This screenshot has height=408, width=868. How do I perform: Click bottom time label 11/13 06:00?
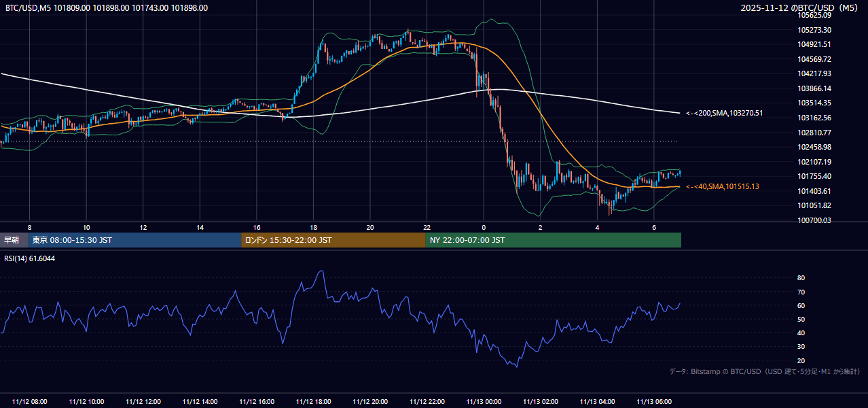click(654, 402)
